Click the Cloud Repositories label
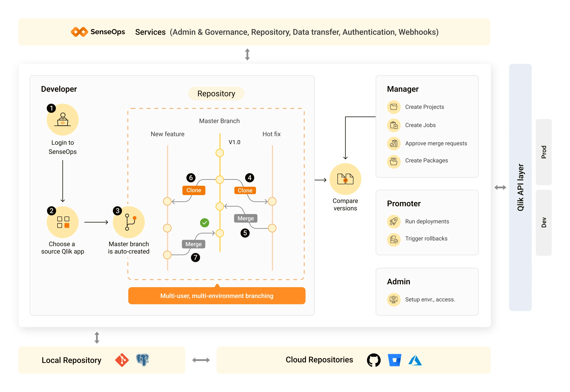 (319, 360)
